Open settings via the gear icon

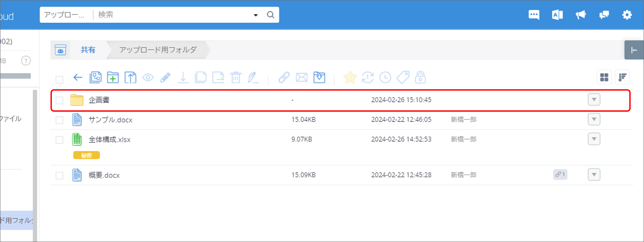pyautogui.click(x=627, y=15)
